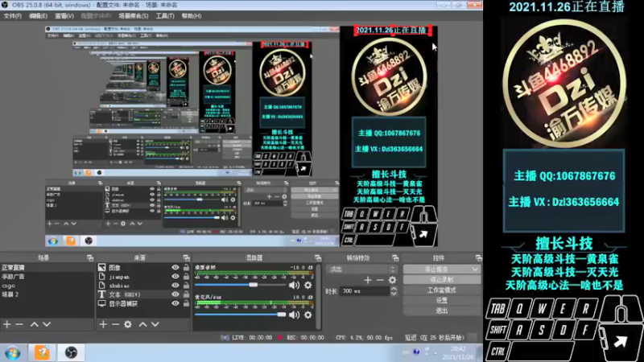Mute 桌面音频 with the speaker icon

[294, 285]
